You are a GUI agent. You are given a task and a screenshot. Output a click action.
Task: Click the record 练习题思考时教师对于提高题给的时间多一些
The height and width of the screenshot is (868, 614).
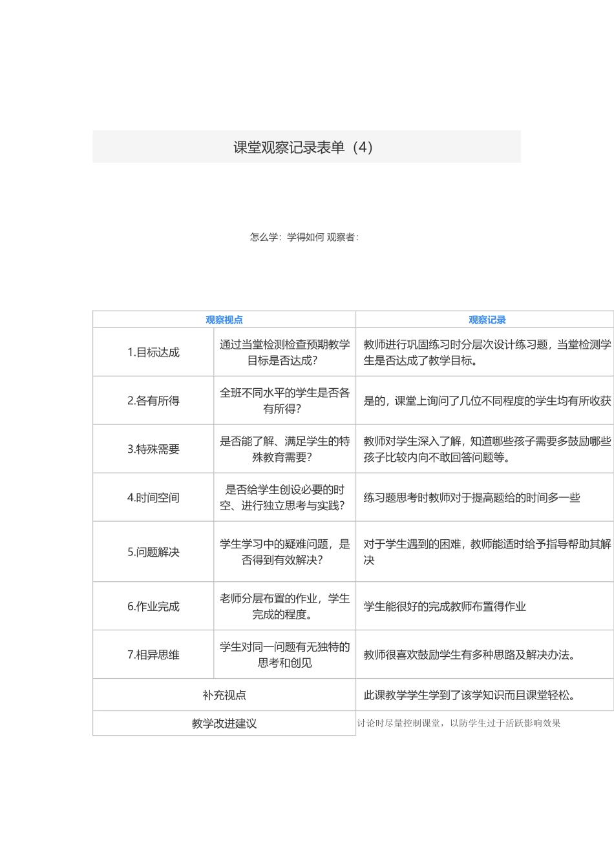(x=472, y=497)
